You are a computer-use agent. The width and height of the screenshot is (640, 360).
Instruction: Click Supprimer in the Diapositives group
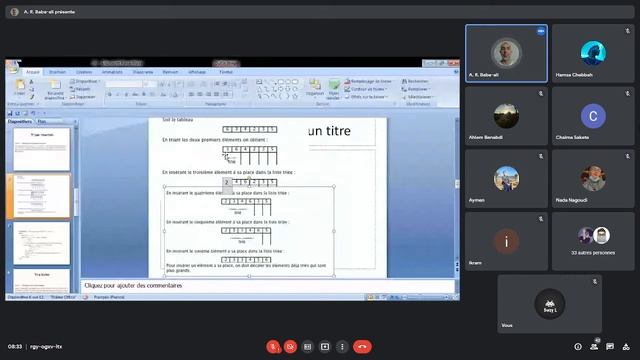pyautogui.click(x=82, y=97)
